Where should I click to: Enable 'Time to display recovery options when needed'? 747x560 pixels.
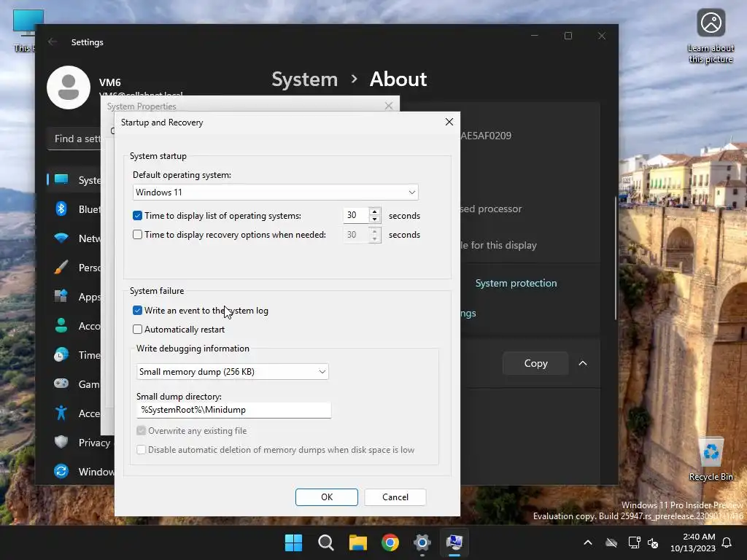[137, 235]
